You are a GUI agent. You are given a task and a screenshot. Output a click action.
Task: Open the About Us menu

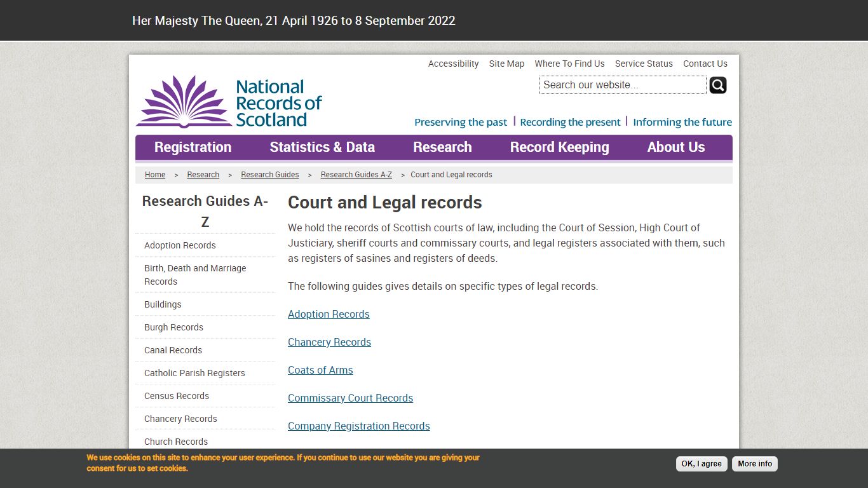click(x=676, y=147)
